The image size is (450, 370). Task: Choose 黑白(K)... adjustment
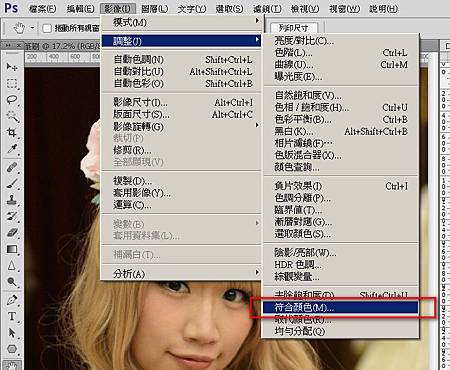[x=341, y=131]
